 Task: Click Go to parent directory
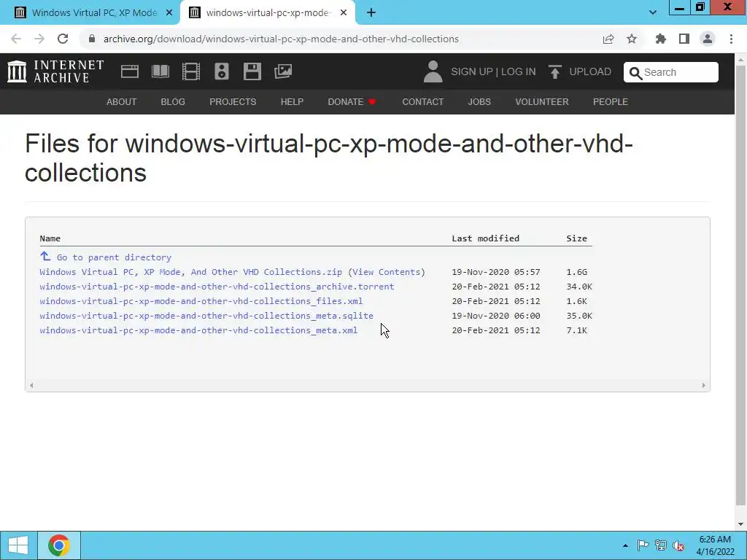click(114, 257)
